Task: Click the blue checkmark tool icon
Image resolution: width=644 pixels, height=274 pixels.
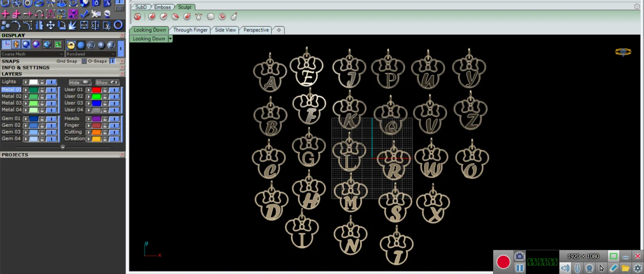Action: click(x=84, y=14)
